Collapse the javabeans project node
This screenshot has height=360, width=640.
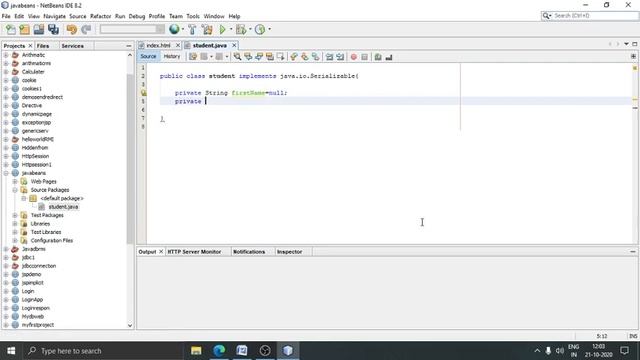coord(6,173)
